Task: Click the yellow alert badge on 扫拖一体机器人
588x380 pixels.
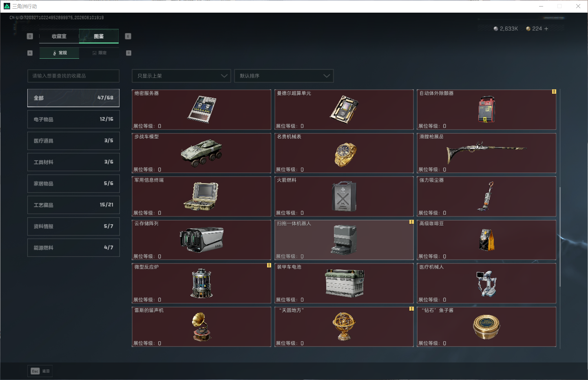Action: tap(411, 222)
